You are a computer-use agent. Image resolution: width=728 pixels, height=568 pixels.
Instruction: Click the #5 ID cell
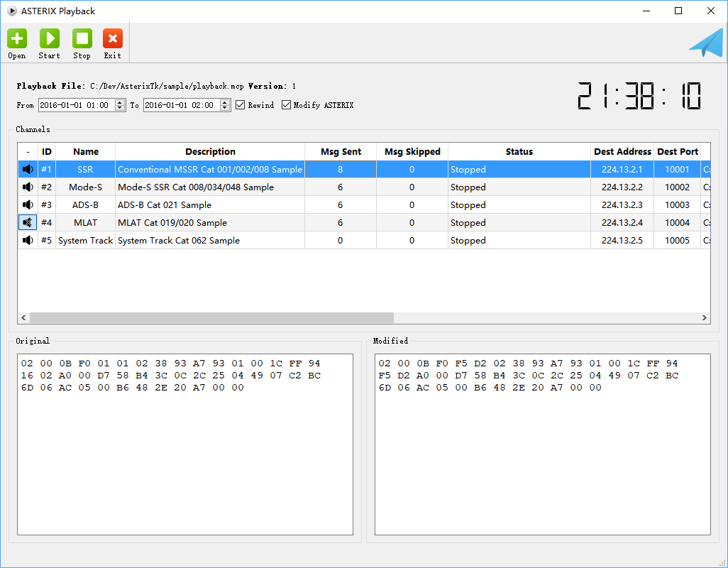[x=47, y=240]
